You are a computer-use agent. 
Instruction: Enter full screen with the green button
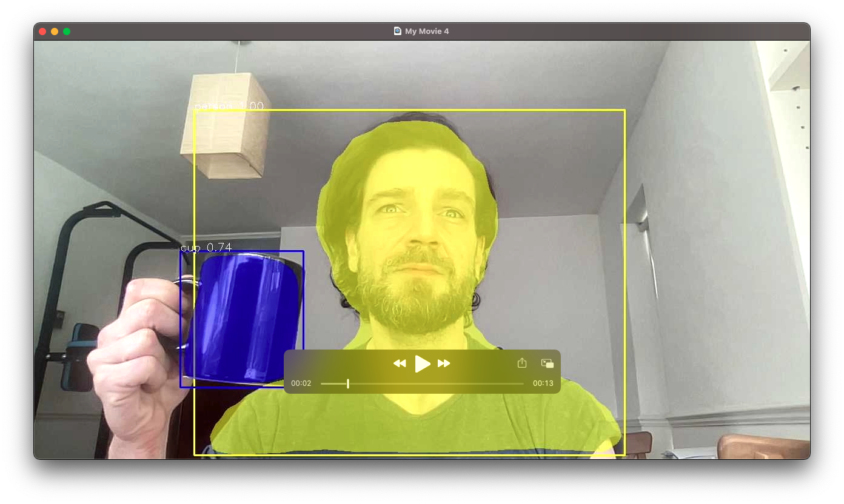(67, 31)
